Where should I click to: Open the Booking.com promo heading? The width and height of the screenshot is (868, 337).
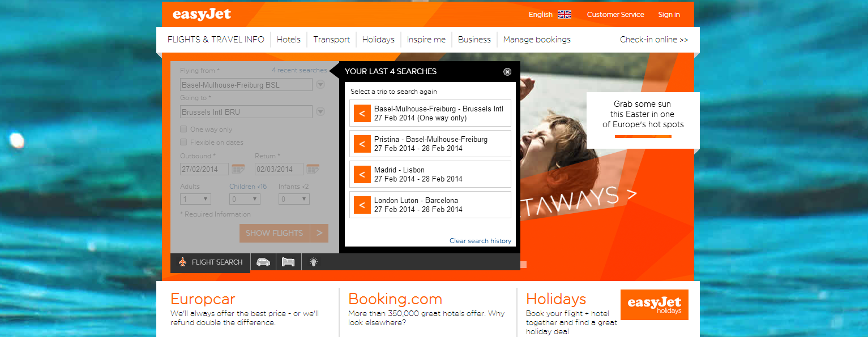395,299
